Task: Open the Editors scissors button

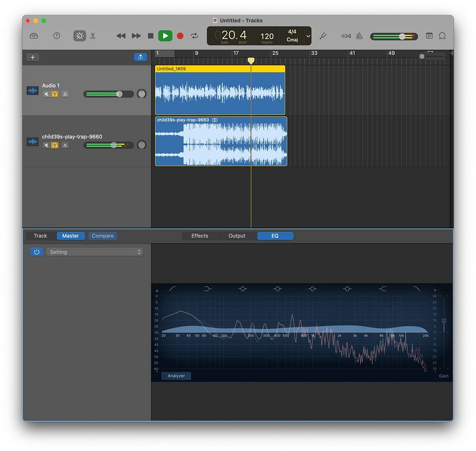Action: tap(93, 36)
